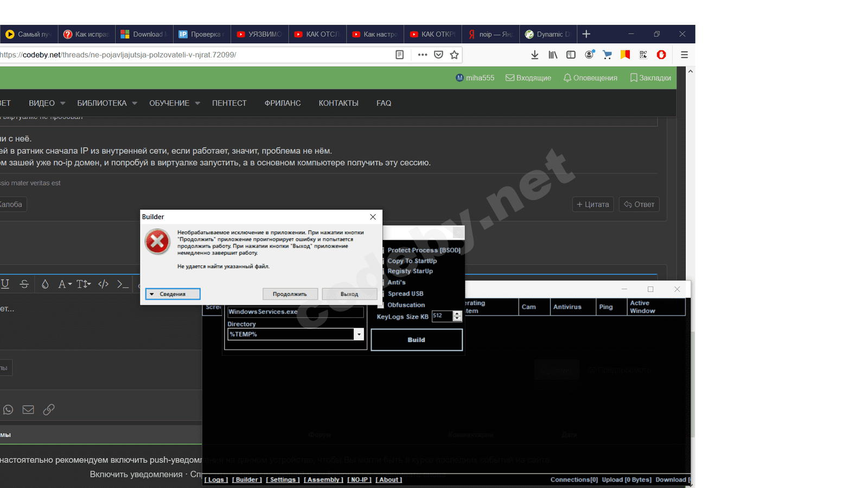Click the red stop-hand adblock icon

click(661, 55)
